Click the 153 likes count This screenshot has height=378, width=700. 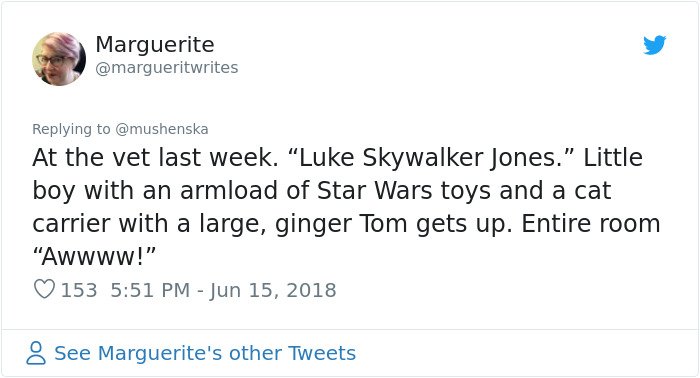pyautogui.click(x=79, y=290)
